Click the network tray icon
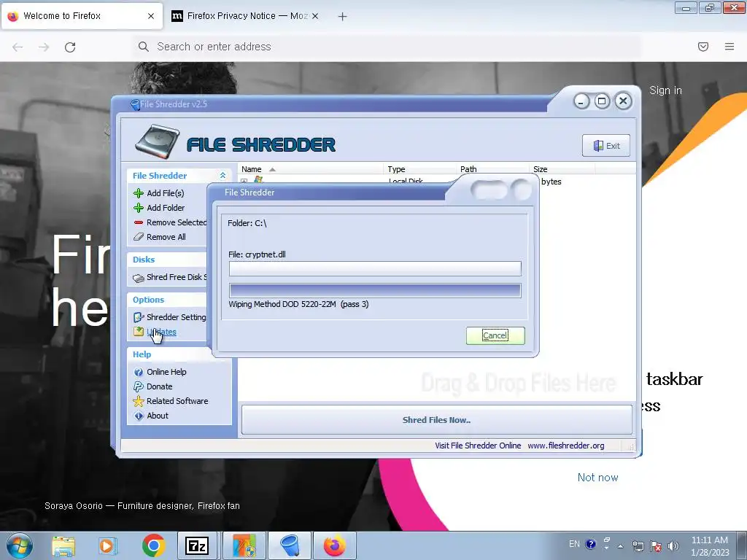The width and height of the screenshot is (747, 560). [638, 546]
